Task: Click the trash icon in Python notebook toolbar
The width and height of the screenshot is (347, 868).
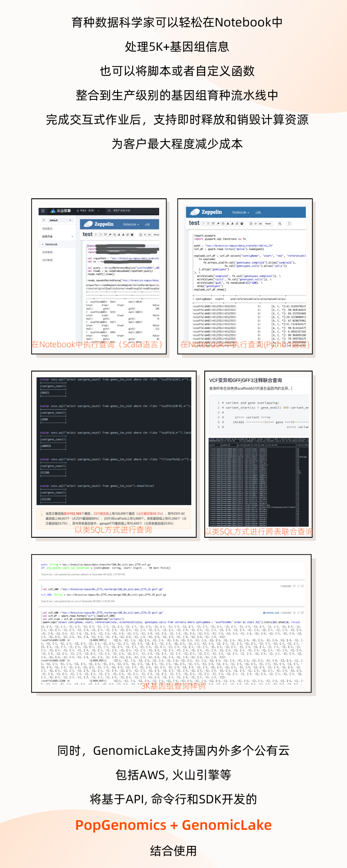Action: (289, 224)
